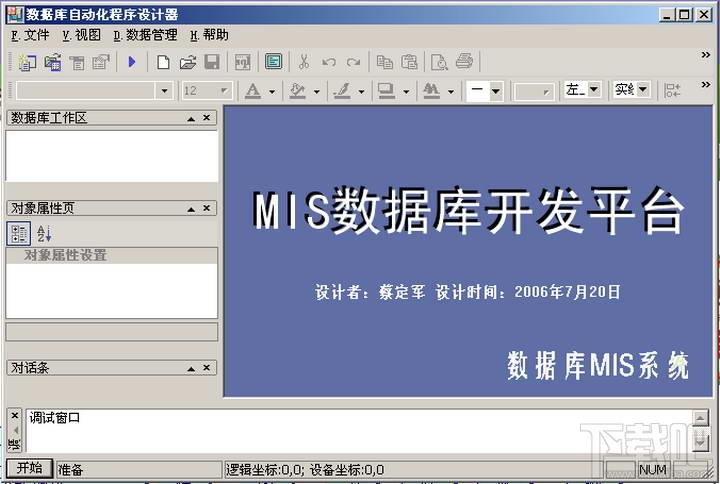Click the 开始 start button

[30, 468]
